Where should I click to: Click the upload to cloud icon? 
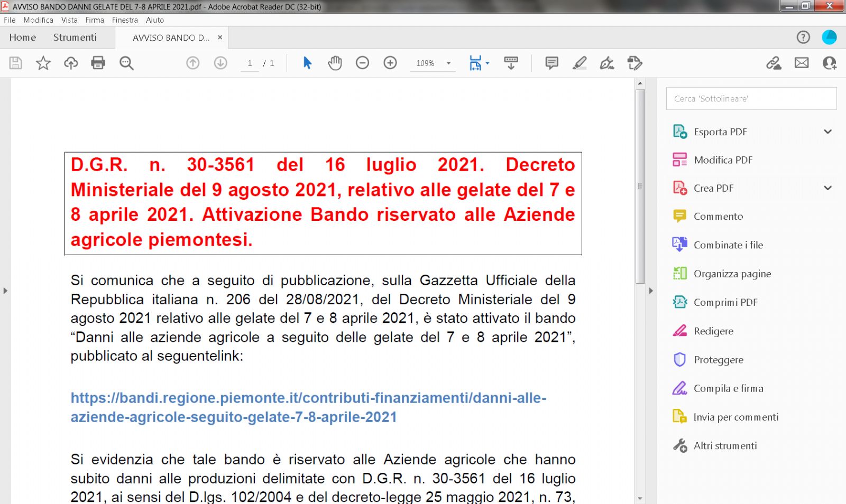coord(70,63)
